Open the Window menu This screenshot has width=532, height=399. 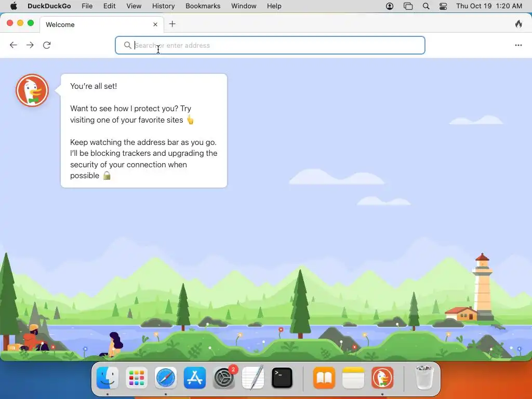pyautogui.click(x=244, y=6)
